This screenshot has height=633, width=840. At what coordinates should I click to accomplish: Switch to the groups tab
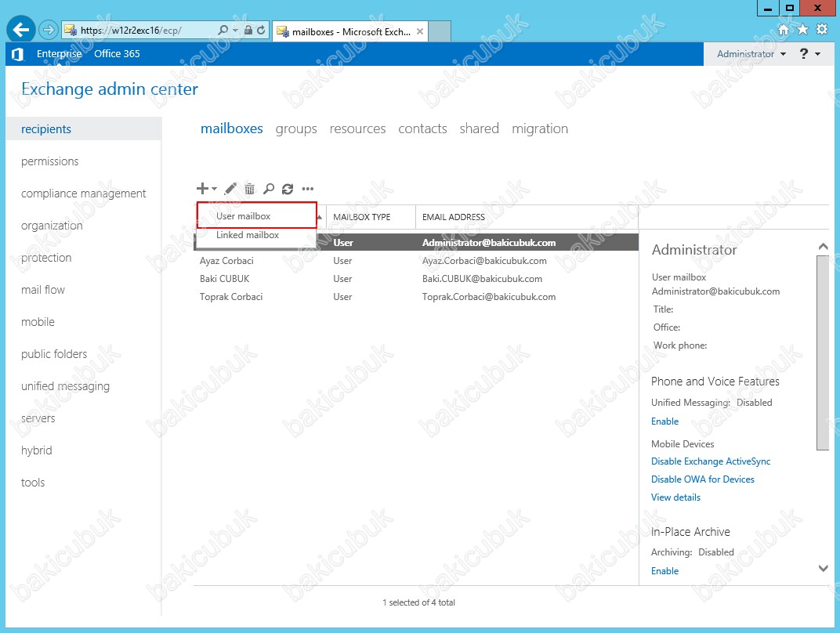(296, 129)
